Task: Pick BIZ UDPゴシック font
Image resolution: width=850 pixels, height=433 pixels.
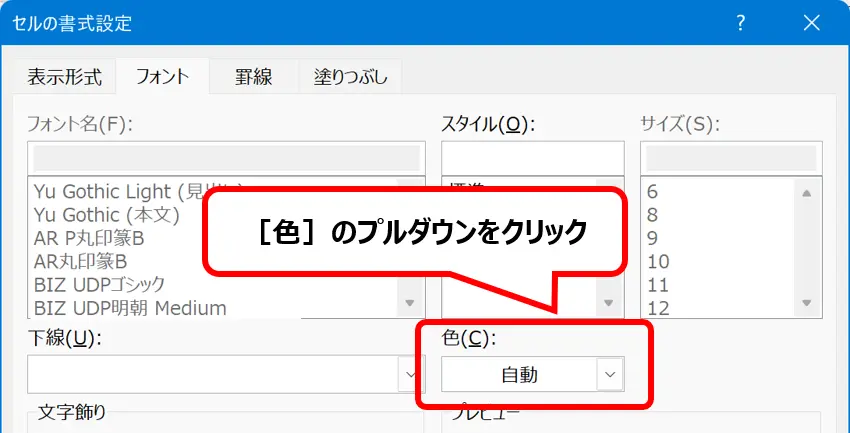Action: (x=99, y=285)
